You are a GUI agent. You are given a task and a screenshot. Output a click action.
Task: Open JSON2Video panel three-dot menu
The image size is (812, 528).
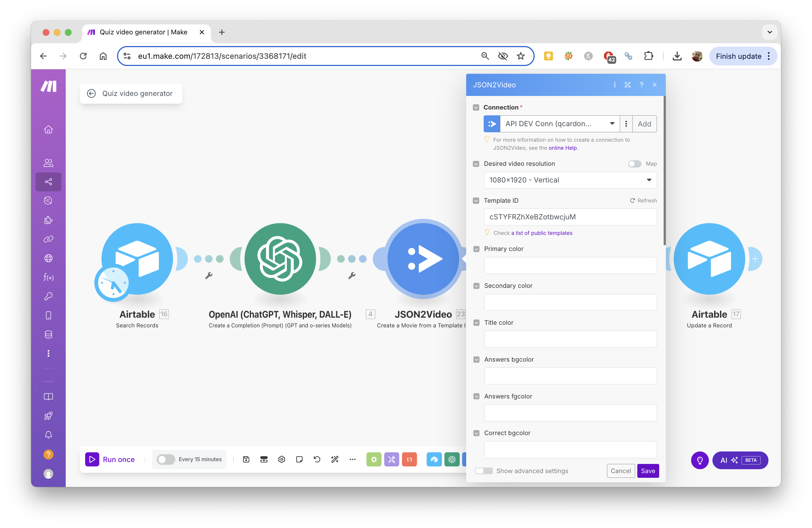(615, 85)
